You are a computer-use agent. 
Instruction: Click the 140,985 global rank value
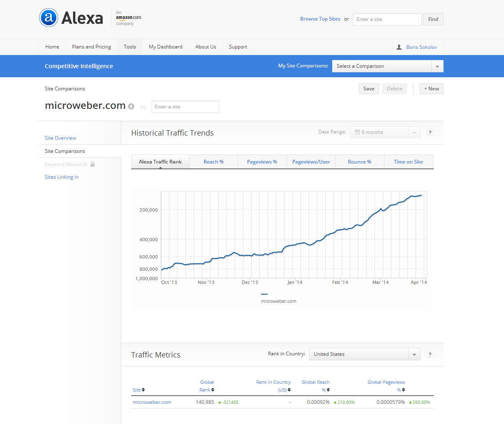click(205, 402)
